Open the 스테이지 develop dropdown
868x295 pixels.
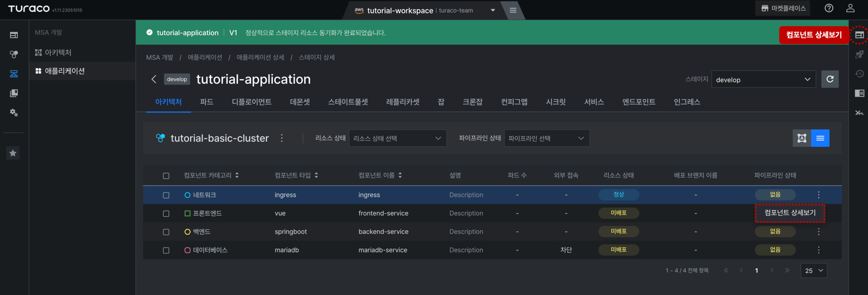(763, 79)
